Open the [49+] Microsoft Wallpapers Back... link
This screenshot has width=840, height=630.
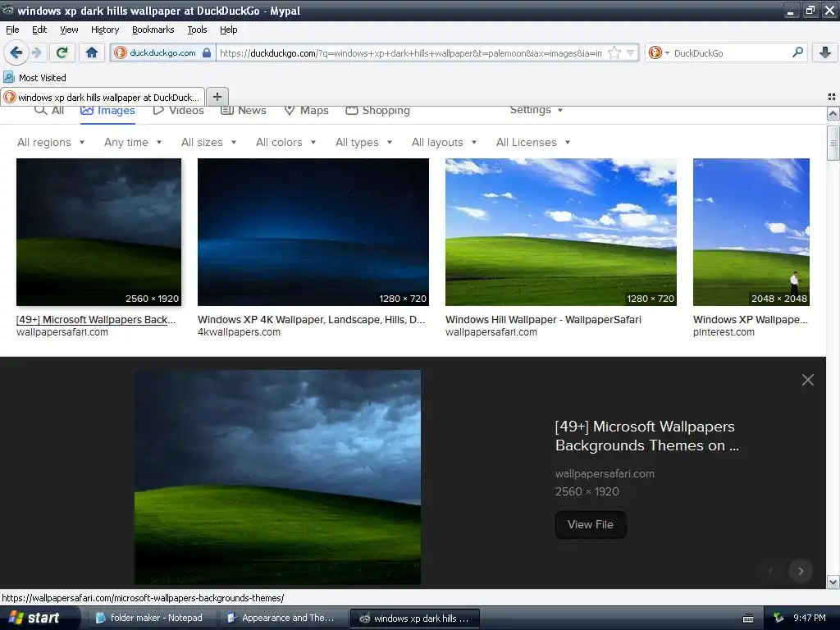pyautogui.click(x=96, y=319)
